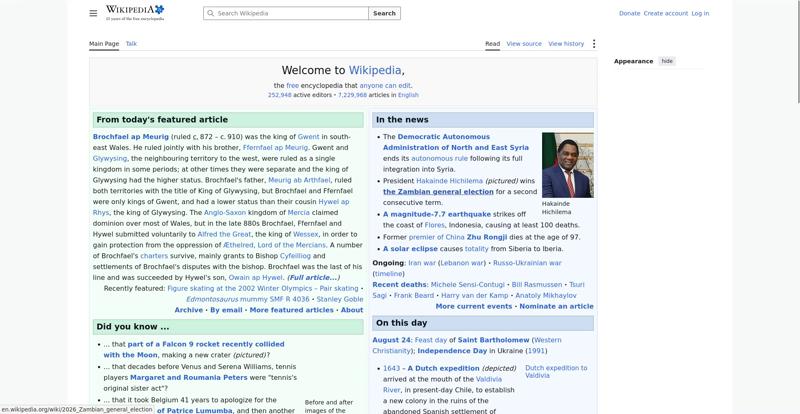Open the Alfred the Great link
This screenshot has height=414, width=800.
point(224,234)
